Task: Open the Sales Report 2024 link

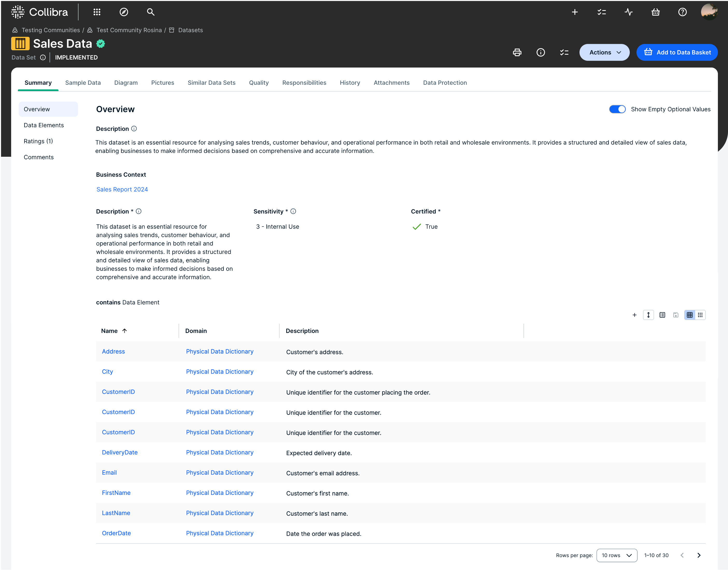Action: (x=122, y=189)
